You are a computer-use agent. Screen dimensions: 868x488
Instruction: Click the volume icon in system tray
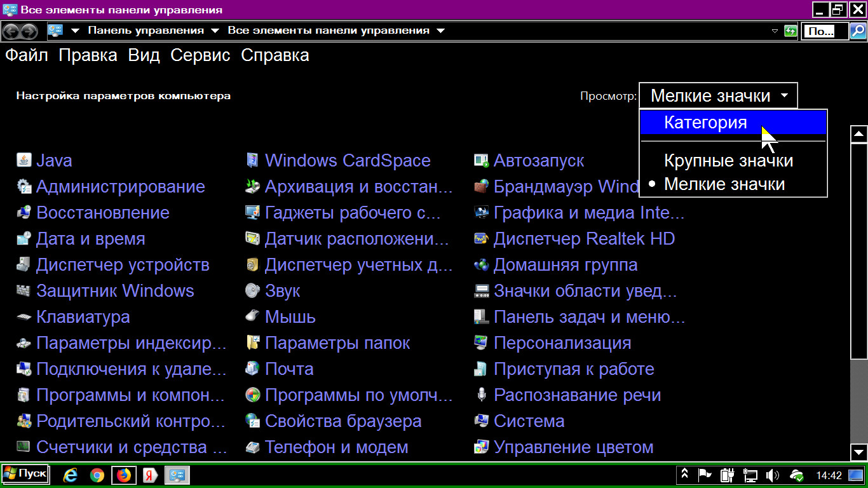pyautogui.click(x=773, y=475)
